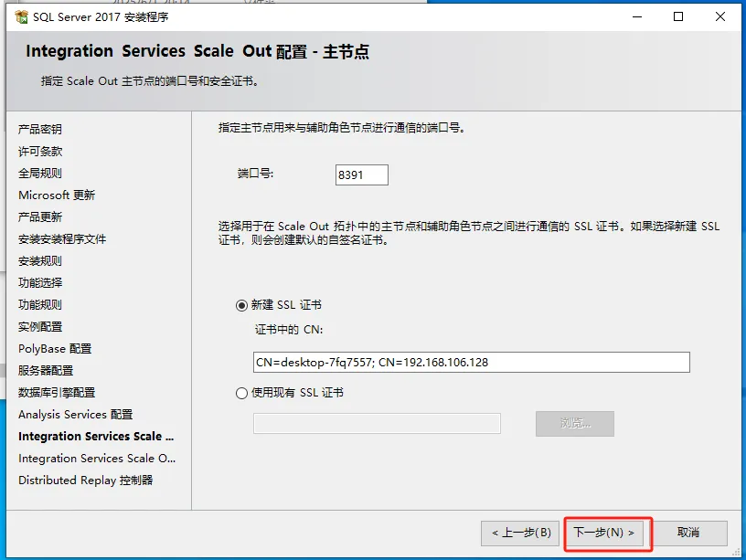Maximize the SQL Server 2017 setup window
The height and width of the screenshot is (560, 746).
(678, 17)
